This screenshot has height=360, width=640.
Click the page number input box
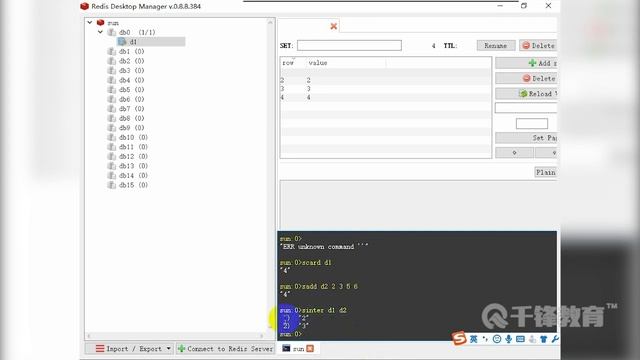[532, 123]
